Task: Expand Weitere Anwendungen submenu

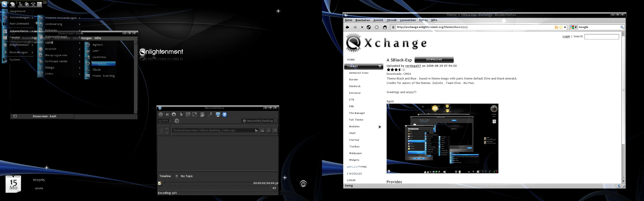Action: tap(59, 18)
